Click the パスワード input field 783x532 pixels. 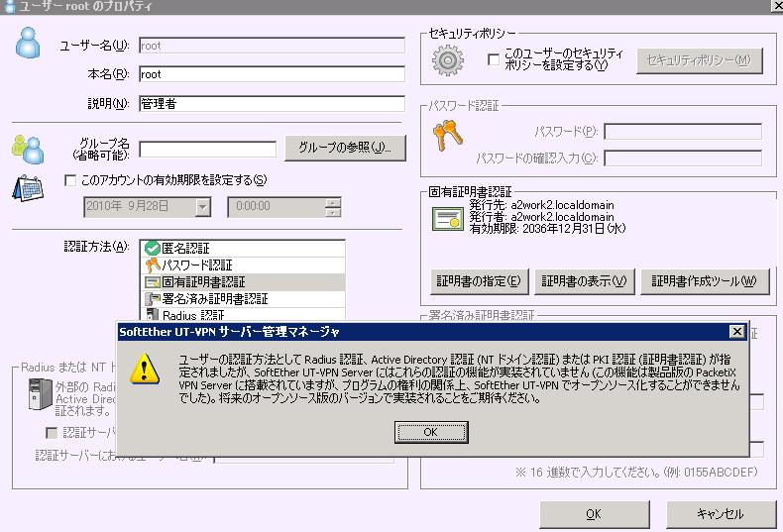683,131
